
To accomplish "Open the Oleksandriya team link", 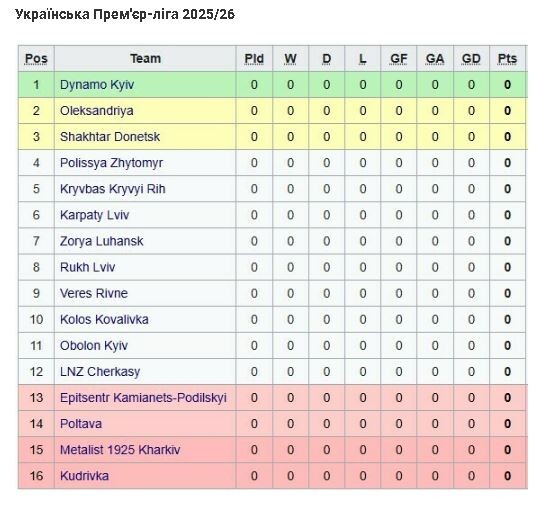I will pyautogui.click(x=97, y=111).
